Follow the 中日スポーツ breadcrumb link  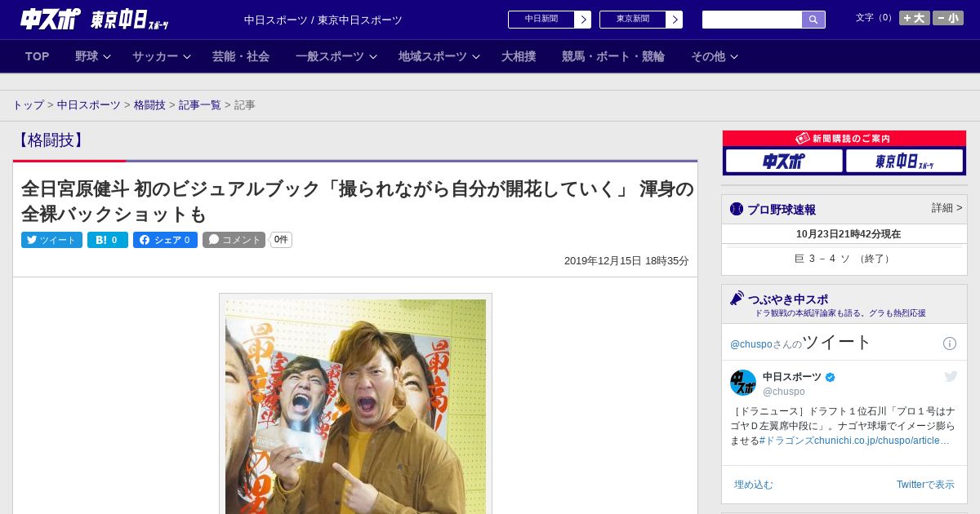tap(89, 105)
